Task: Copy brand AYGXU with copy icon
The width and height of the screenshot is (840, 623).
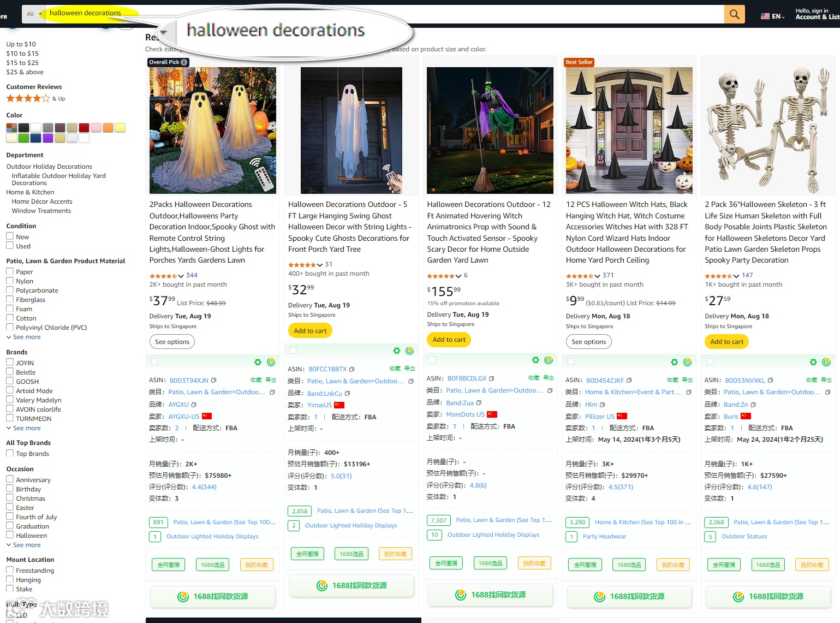Action: pos(193,405)
